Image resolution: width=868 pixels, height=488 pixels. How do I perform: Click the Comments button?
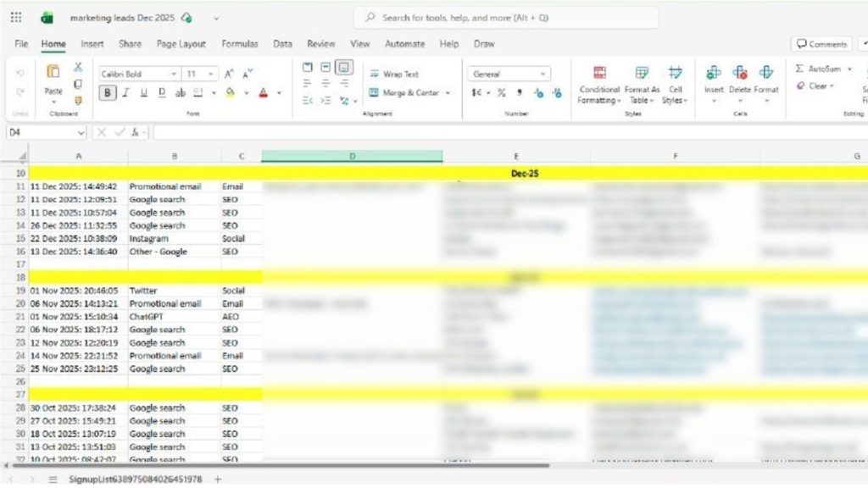point(821,44)
